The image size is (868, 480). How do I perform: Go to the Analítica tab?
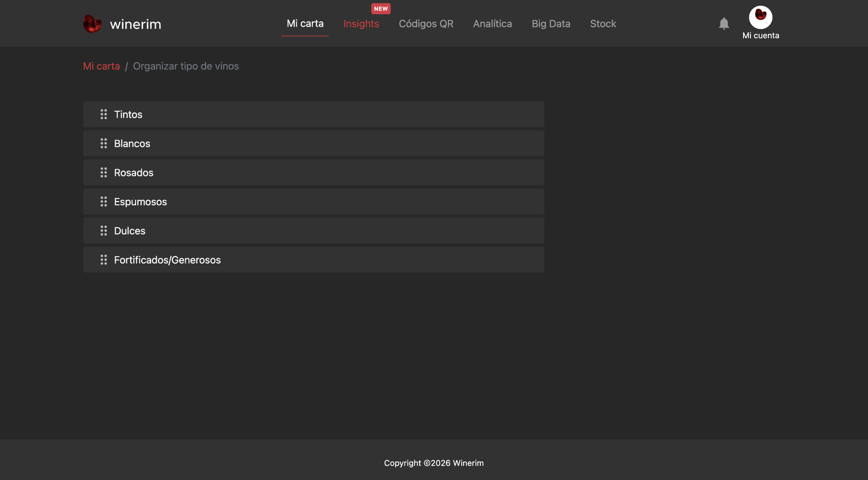click(x=492, y=24)
